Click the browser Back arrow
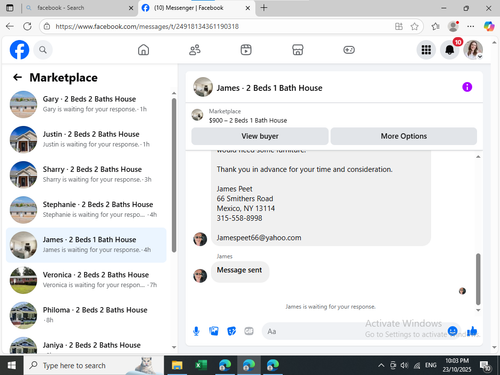The width and height of the screenshot is (500, 375). [10, 26]
